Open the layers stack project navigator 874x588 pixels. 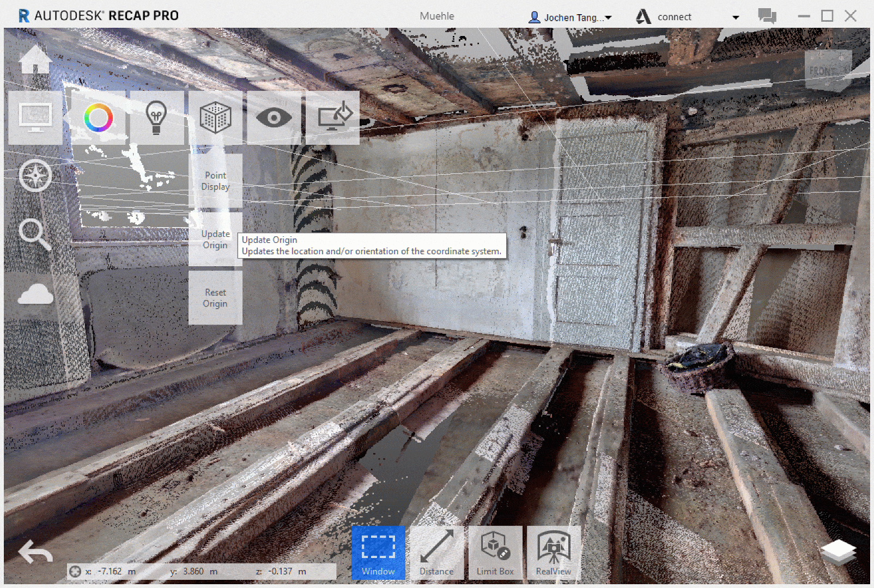839,553
